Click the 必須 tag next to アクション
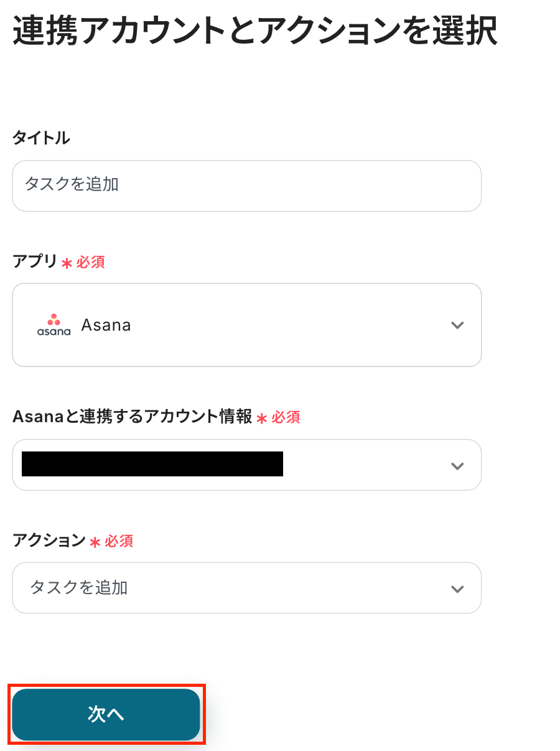560x751 pixels. coord(119,541)
